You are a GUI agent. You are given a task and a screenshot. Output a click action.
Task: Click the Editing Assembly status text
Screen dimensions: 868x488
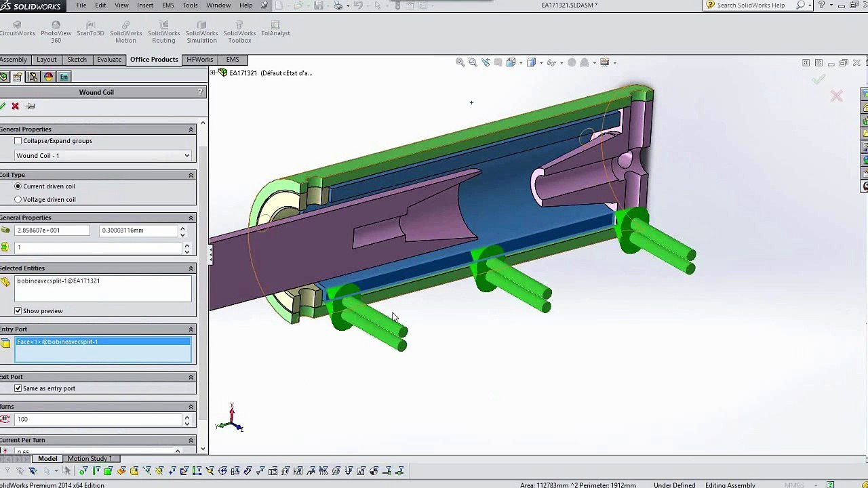[730, 485]
